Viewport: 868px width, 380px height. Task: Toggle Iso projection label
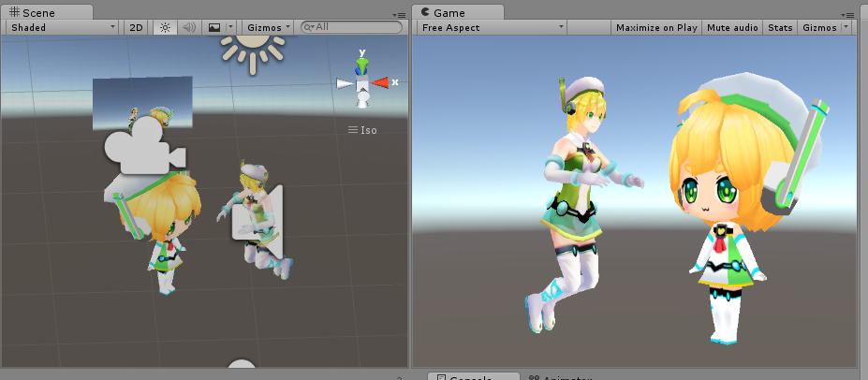tap(362, 130)
